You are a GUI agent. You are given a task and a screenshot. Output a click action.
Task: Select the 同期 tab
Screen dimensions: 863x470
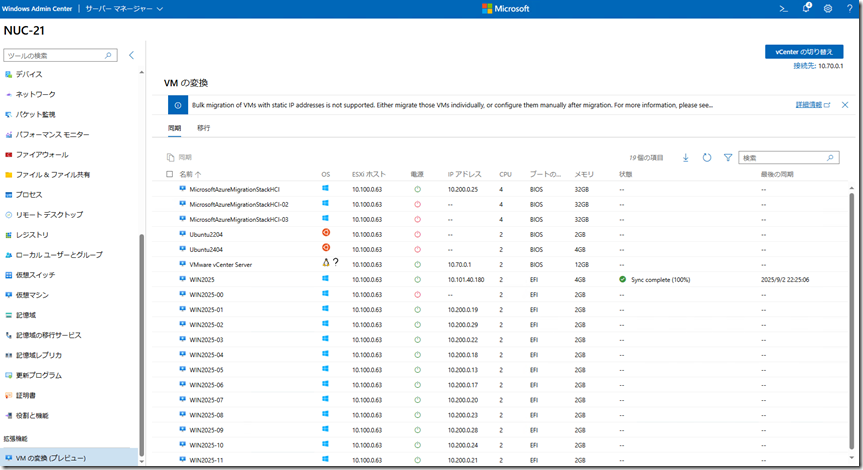174,128
